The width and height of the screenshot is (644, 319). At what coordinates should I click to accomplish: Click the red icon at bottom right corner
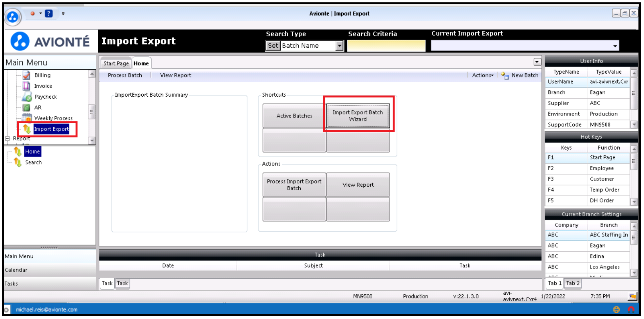(631, 310)
